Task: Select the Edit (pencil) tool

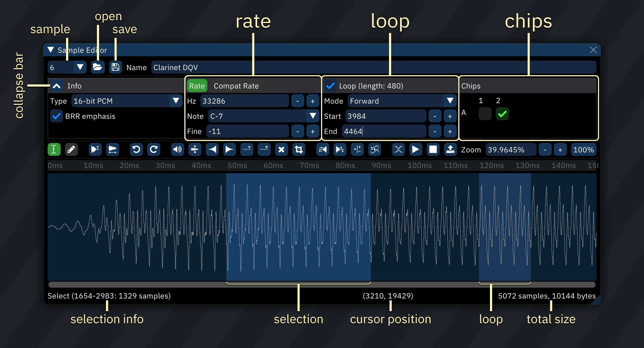Action: coord(71,149)
